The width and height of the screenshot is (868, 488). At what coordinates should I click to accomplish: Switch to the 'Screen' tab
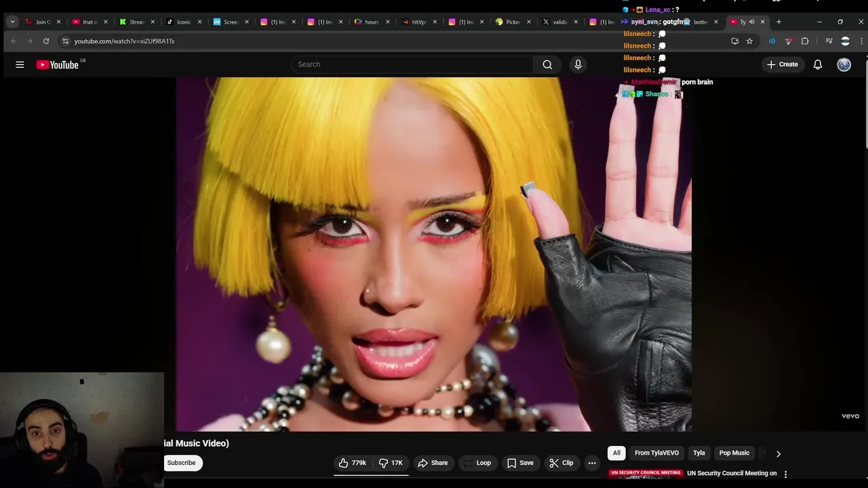[x=231, y=22]
